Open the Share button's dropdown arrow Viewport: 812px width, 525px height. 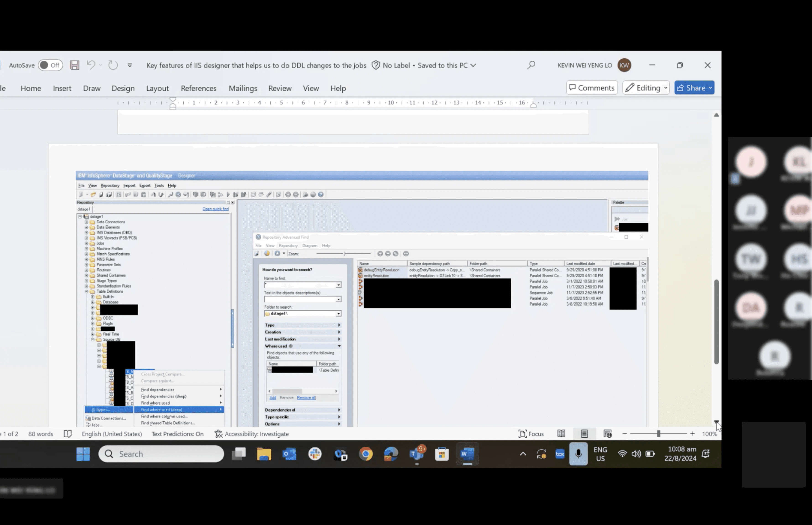(710, 88)
